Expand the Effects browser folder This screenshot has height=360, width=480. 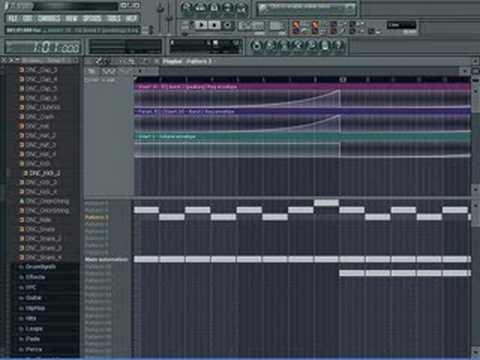pos(35,277)
